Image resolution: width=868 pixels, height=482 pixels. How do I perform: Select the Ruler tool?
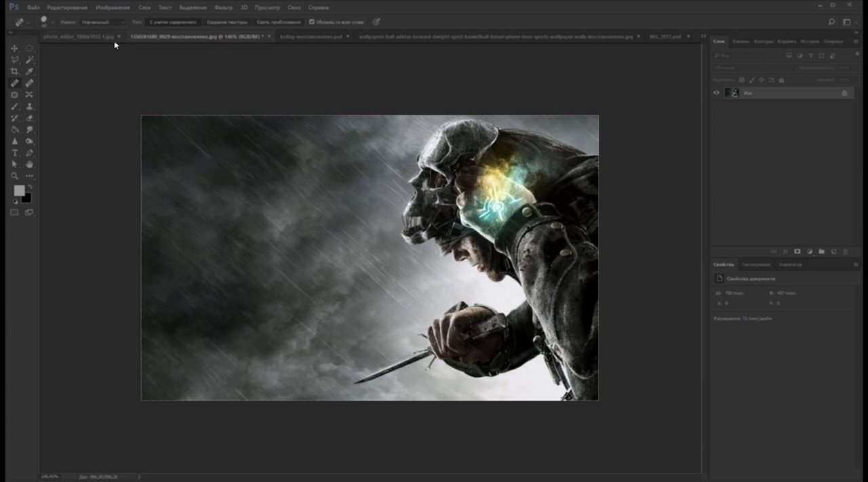tap(29, 83)
